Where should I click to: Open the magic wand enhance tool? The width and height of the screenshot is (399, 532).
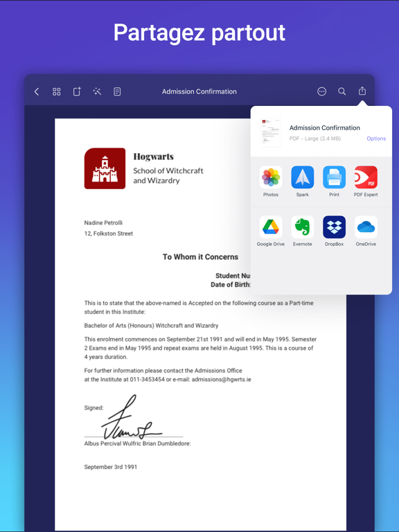97,91
